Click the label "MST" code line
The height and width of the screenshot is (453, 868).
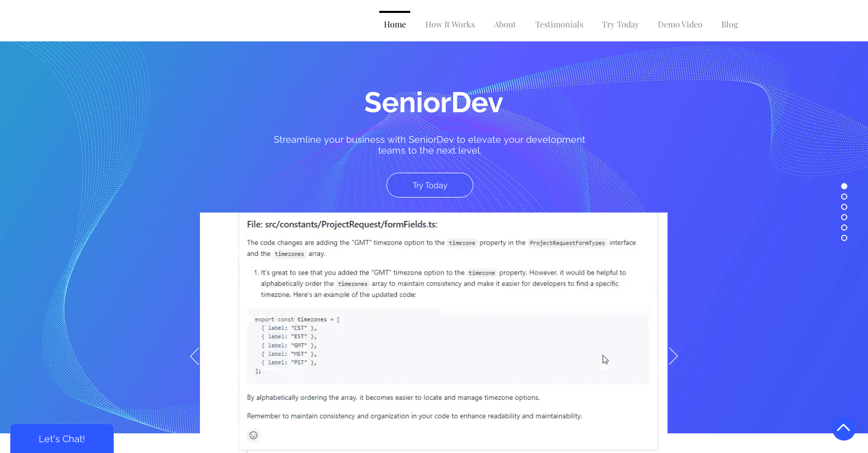coord(289,354)
